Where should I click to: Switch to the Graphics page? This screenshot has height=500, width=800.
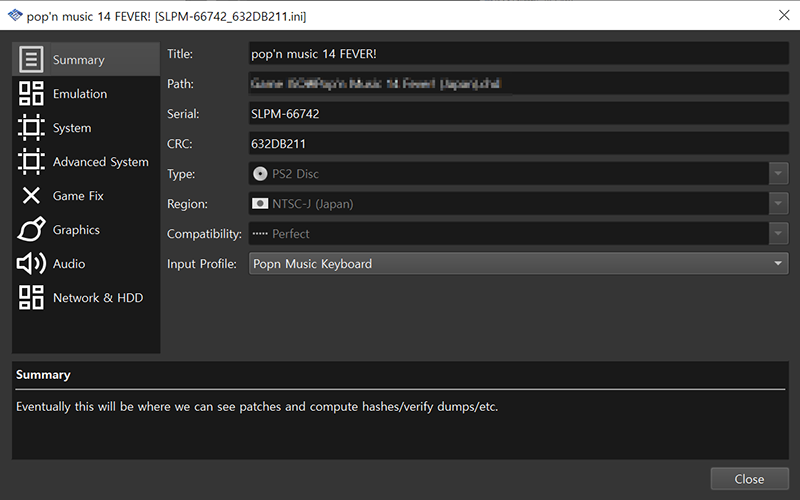pos(86,230)
